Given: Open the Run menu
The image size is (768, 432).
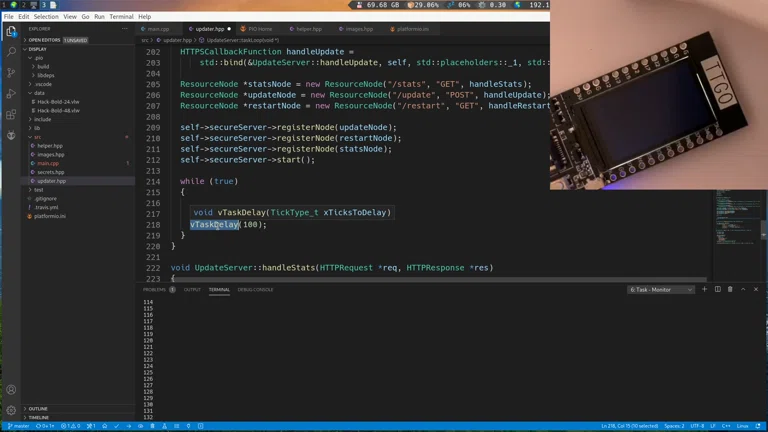Looking at the screenshot, I should pos(99,17).
